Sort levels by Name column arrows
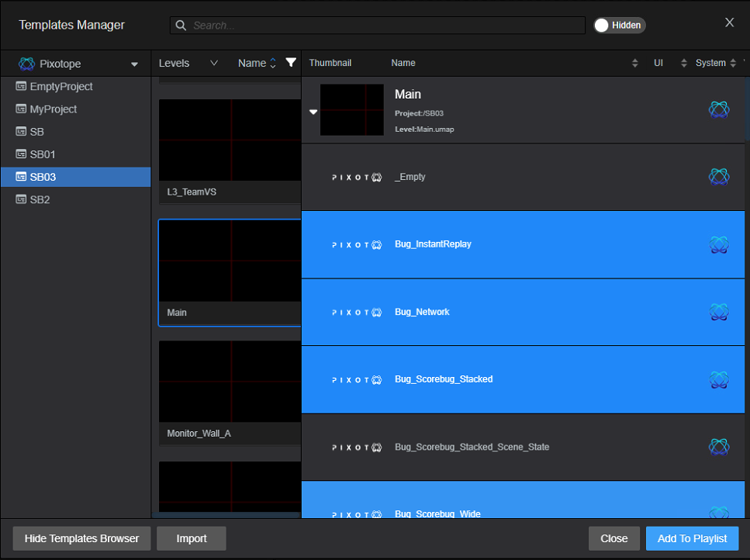 click(272, 64)
